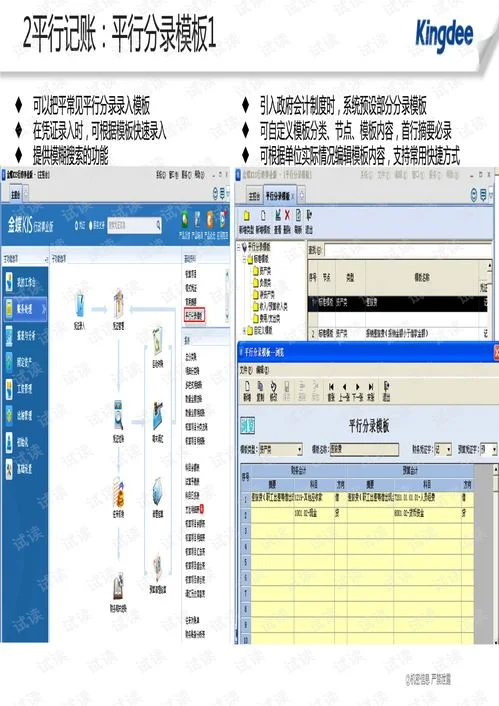The width and height of the screenshot is (499, 706).
Task: Open 编辑 menu in browse dialog
Action: (x=263, y=370)
